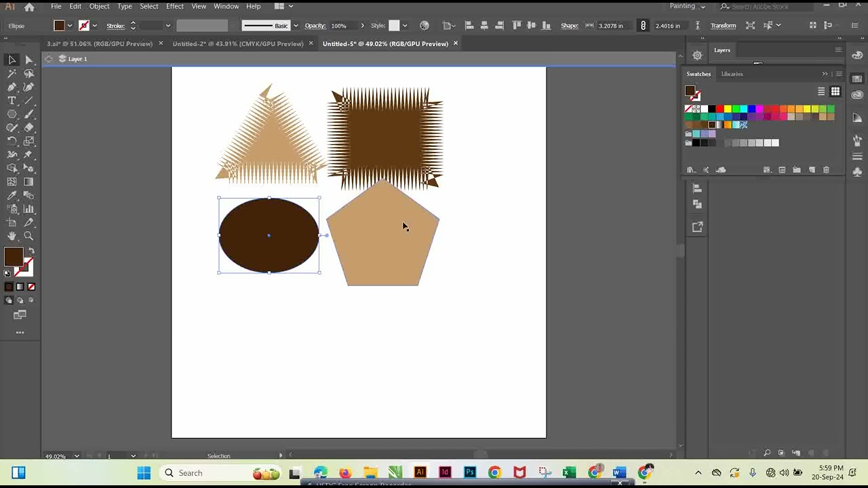The height and width of the screenshot is (488, 868).
Task: Select the Selection tool in the toolbar
Action: point(12,60)
